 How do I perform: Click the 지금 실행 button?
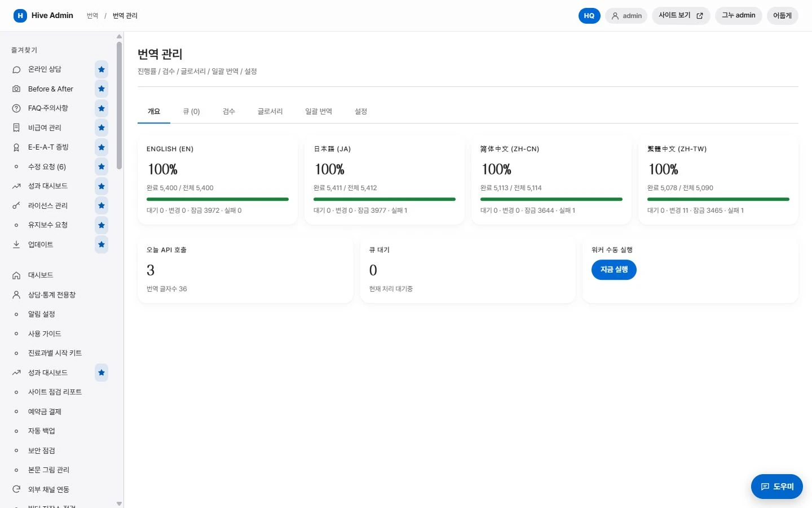[614, 270]
